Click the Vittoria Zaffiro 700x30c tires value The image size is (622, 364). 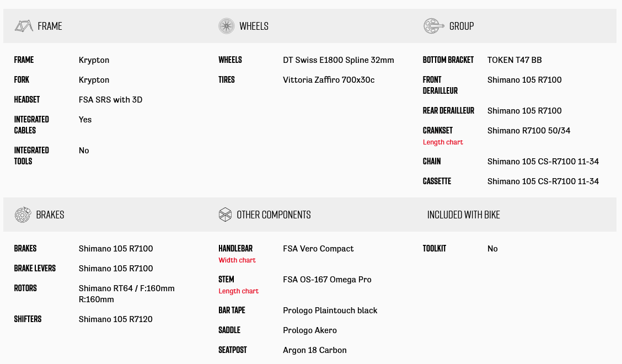[329, 80]
